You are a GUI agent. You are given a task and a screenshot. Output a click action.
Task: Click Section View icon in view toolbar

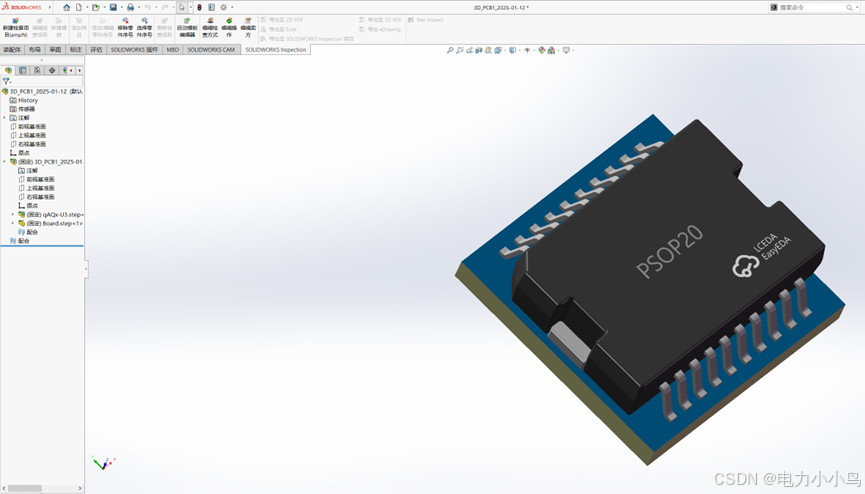click(x=479, y=50)
